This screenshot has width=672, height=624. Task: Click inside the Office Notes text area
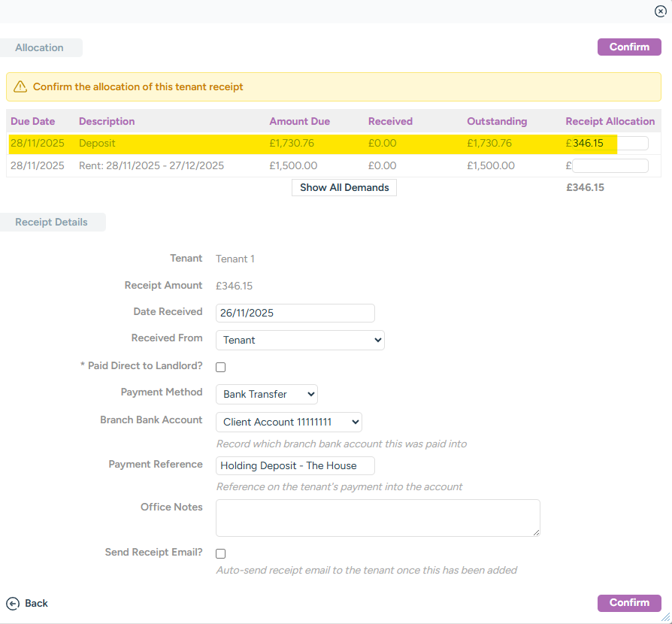pyautogui.click(x=377, y=518)
